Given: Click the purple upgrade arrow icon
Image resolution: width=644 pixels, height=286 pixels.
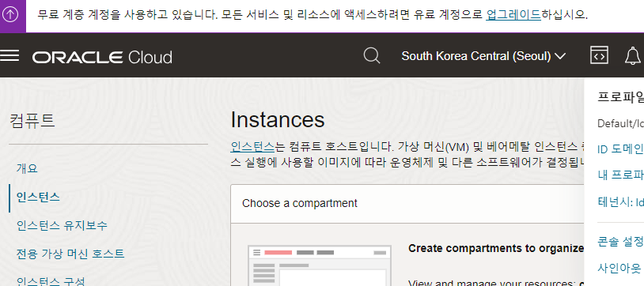Looking at the screenshot, I should coord(10,16).
